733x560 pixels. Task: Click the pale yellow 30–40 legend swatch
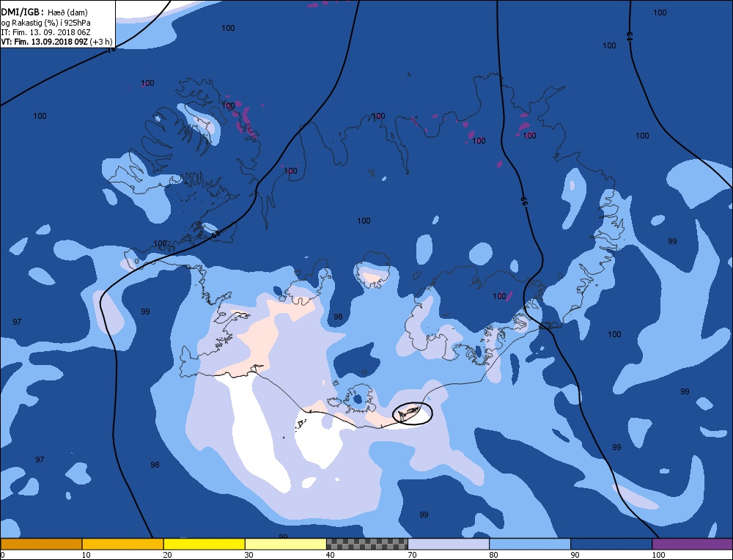tap(286, 544)
